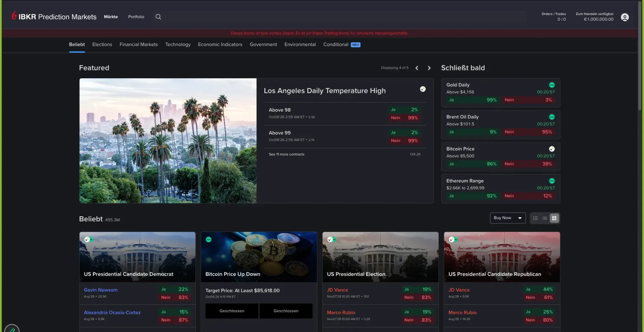This screenshot has width=644, height=332.
Task: Click the Ethereum Range green status icon
Action: click(552, 181)
